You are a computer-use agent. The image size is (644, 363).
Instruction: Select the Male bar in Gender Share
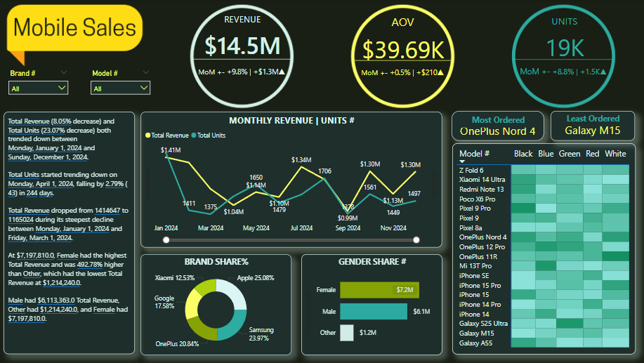point(374,311)
